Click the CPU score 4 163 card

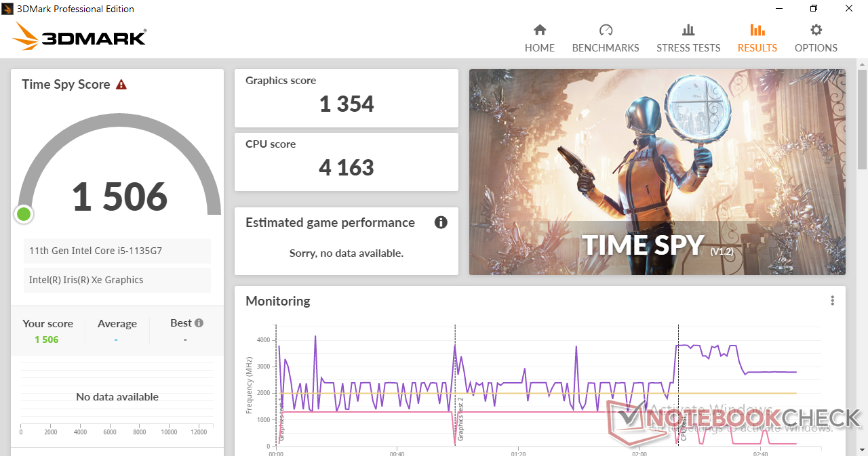tap(346, 161)
